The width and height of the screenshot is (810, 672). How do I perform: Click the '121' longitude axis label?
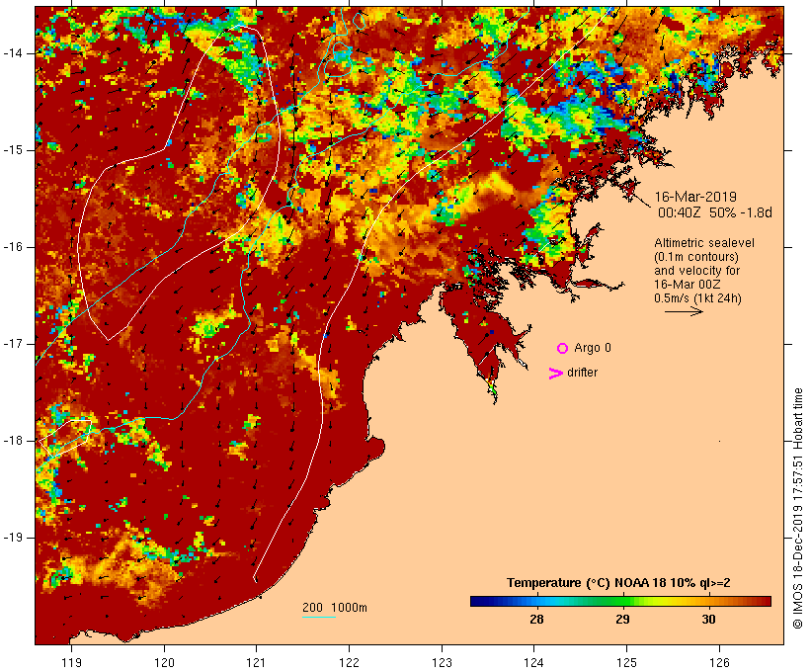[256, 663]
